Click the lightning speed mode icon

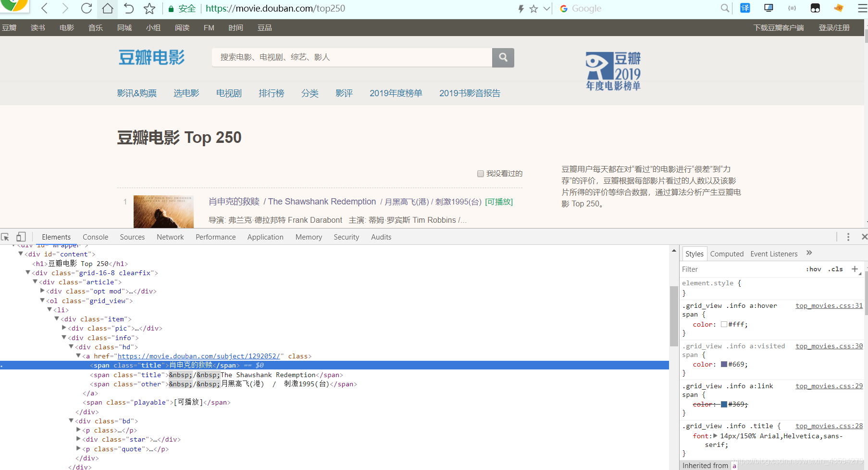[x=521, y=9]
